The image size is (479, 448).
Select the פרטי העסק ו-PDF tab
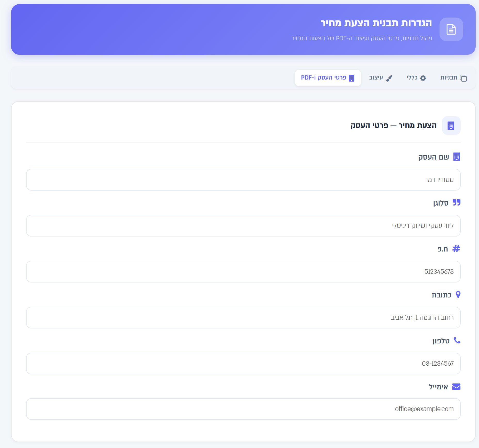328,78
